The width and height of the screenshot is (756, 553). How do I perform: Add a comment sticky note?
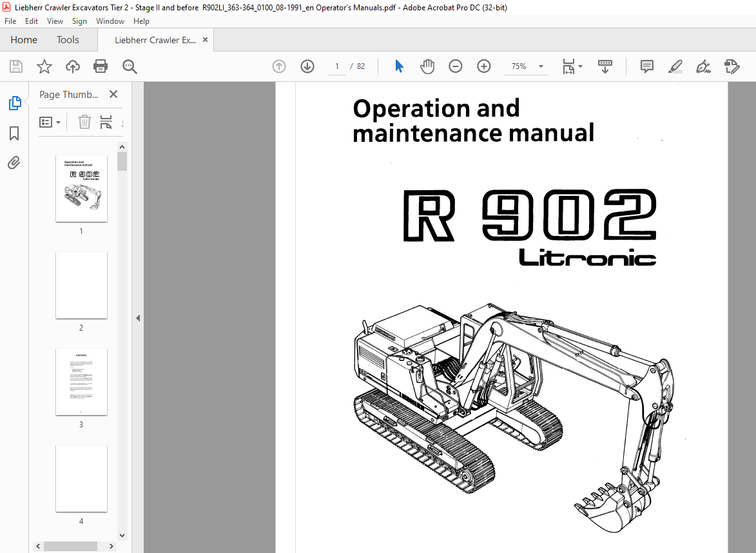(x=646, y=66)
